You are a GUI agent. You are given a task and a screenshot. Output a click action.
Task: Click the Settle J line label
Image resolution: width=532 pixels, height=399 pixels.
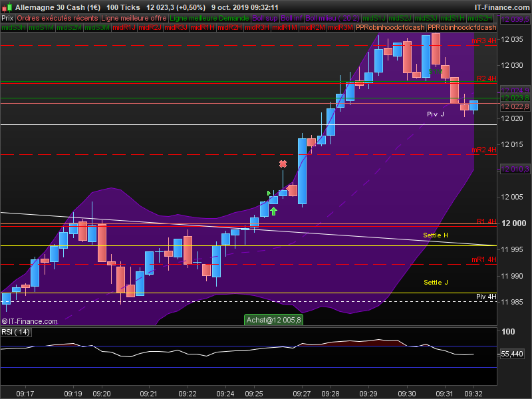436,282
